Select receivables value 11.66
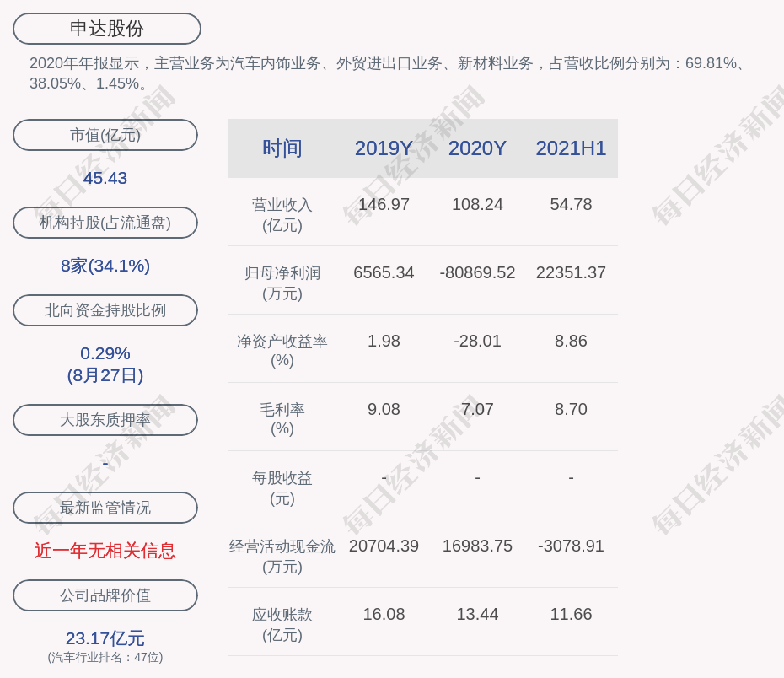Image resolution: width=784 pixels, height=678 pixels. 571,614
